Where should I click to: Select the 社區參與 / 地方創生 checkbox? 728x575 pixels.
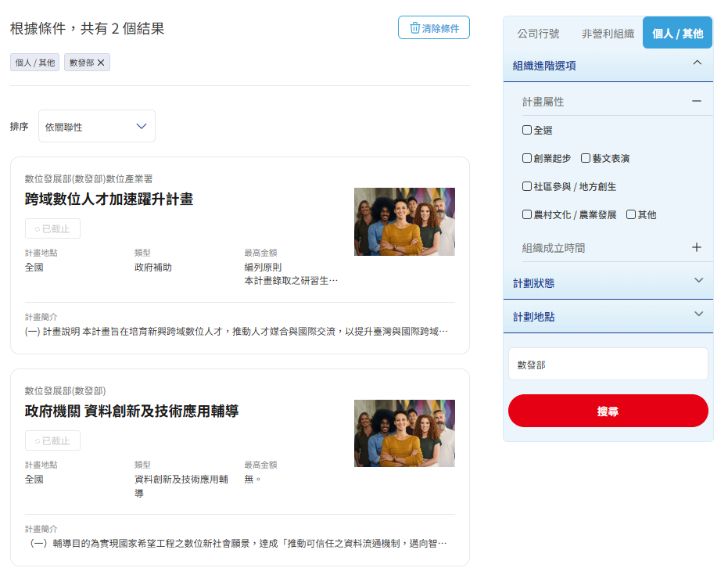[527, 186]
